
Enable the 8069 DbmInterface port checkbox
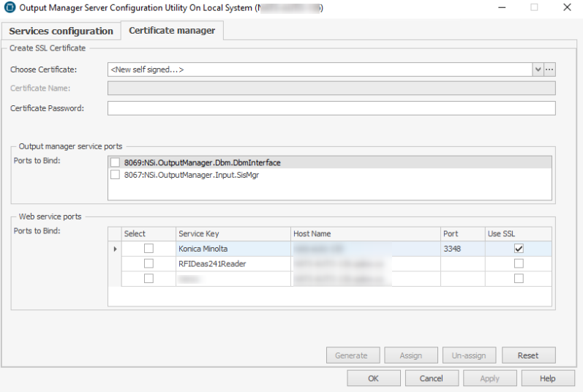[x=115, y=162]
